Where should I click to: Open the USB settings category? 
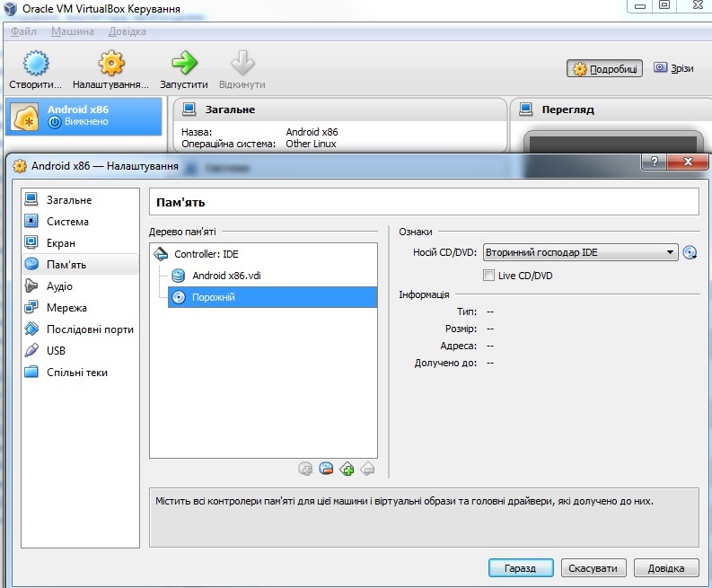[80, 350]
